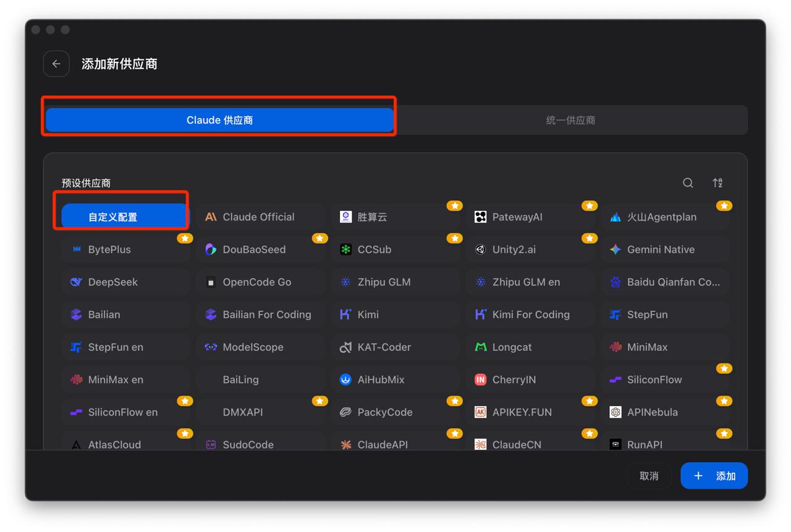Switch to the Claude 供应商 tab
The image size is (791, 532).
pyautogui.click(x=220, y=120)
